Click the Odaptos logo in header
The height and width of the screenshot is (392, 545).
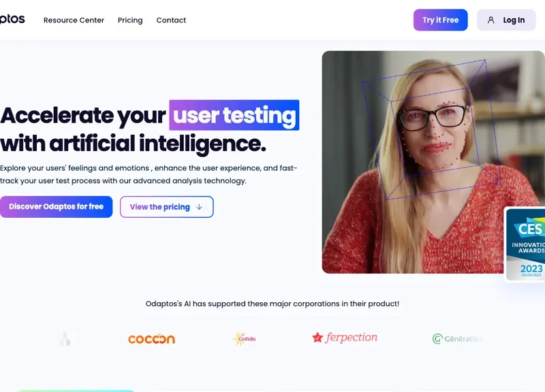(x=12, y=19)
